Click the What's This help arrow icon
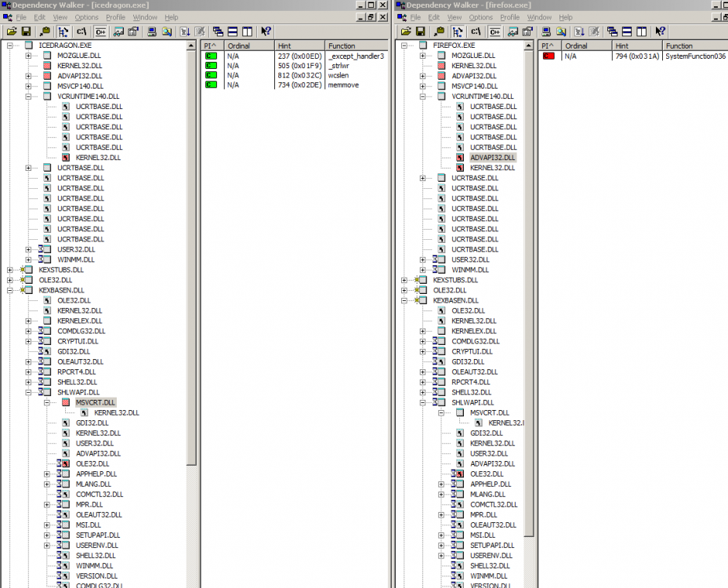This screenshot has height=588, width=728. [x=266, y=31]
